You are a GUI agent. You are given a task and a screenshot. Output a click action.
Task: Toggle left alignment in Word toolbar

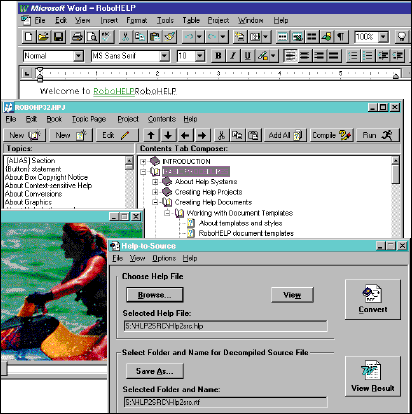[x=290, y=56]
